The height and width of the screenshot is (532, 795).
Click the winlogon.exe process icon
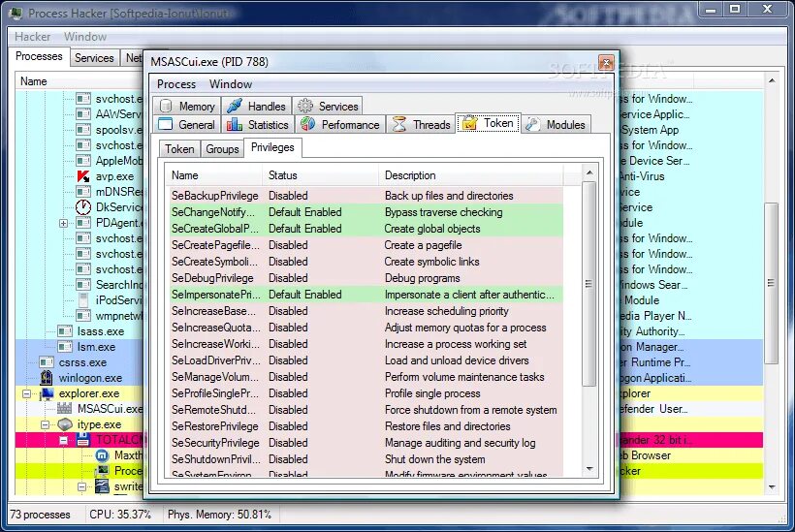[47, 378]
